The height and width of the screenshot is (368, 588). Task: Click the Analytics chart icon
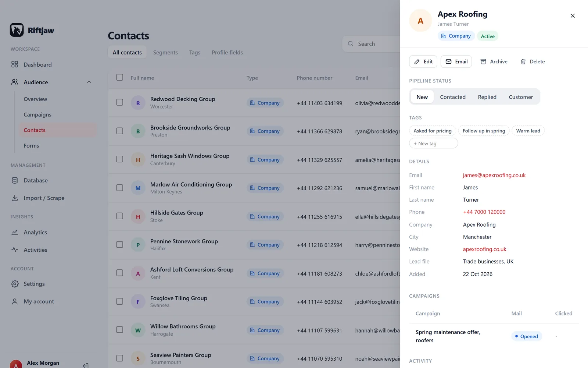point(15,232)
